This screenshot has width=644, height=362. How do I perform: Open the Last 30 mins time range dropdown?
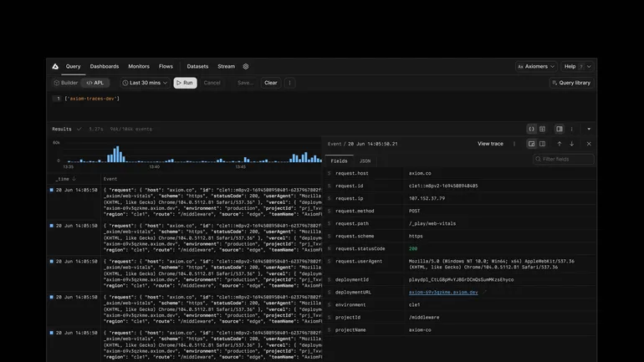point(146,83)
